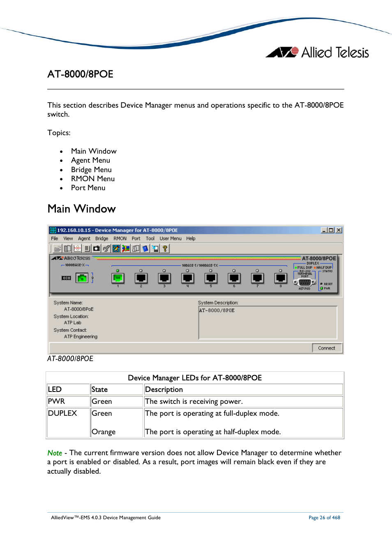Click the pencil-on-grid edit toolbar icon
The image size is (392, 555).
(x=116, y=249)
